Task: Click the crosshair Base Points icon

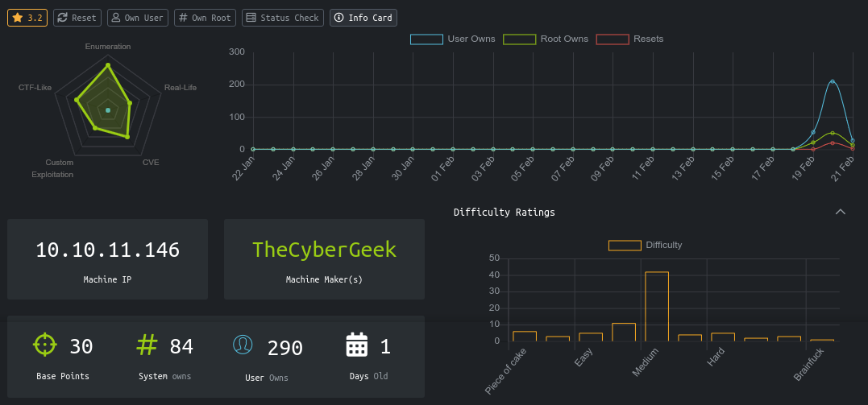Action: click(x=45, y=345)
